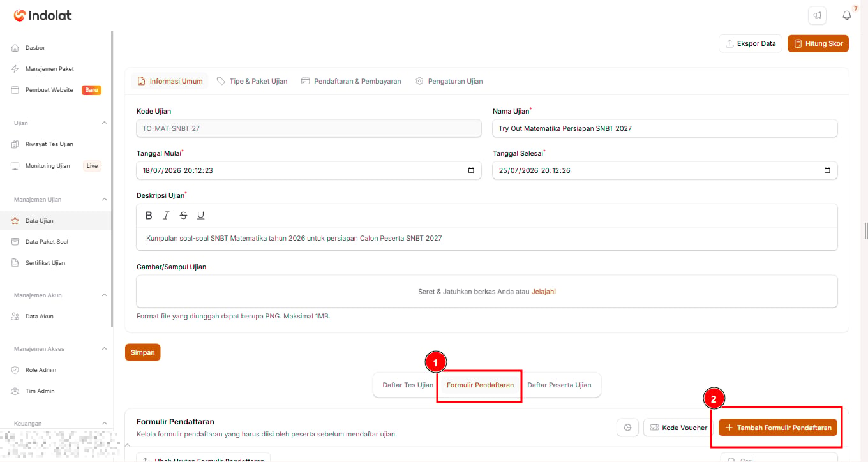Screen dimensions: 868x462
Task: Open the Daftar Peserta Ujian tab
Action: coord(559,385)
